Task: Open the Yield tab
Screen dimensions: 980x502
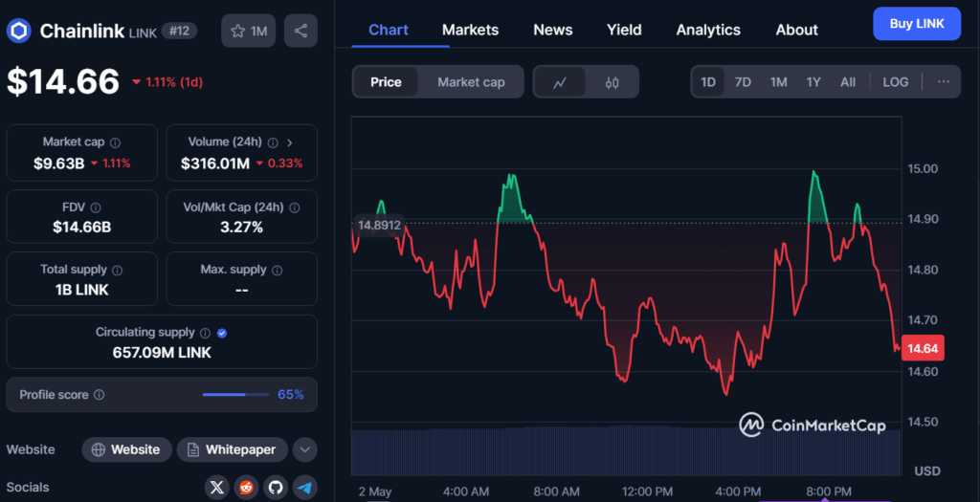Action: tap(624, 30)
